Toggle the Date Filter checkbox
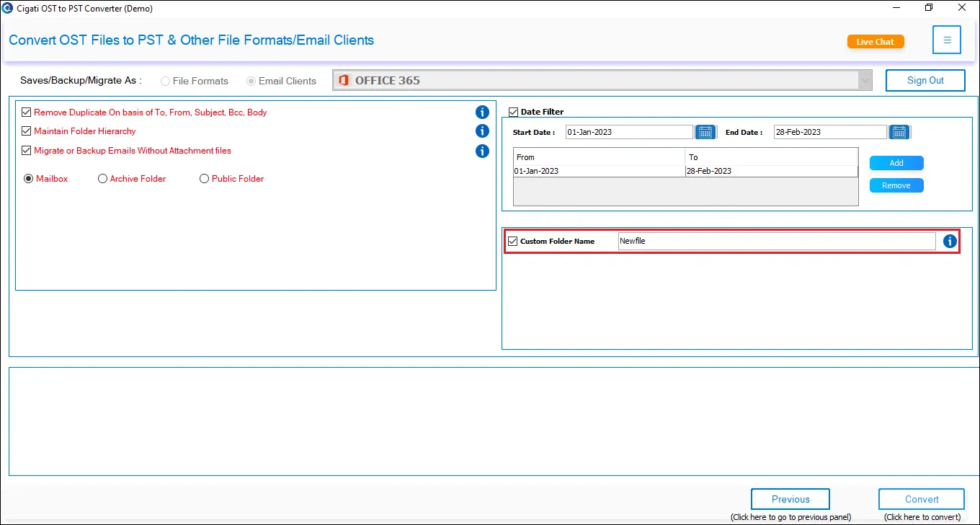Image resolution: width=980 pixels, height=525 pixels. (513, 112)
